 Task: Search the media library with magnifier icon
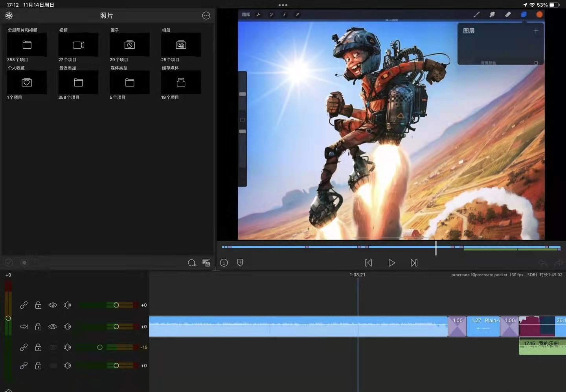[192, 263]
